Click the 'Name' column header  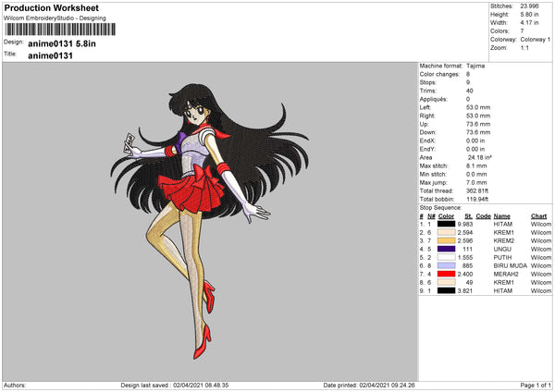point(502,216)
